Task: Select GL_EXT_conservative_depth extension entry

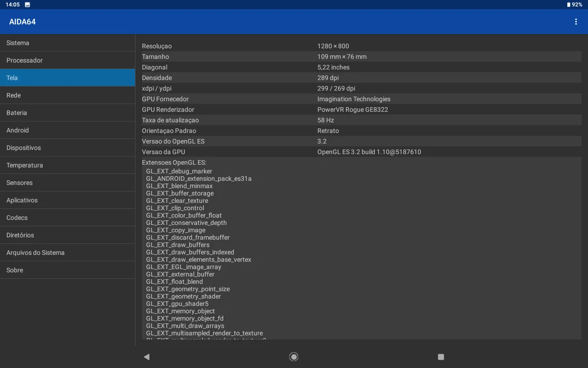Action: click(187, 223)
